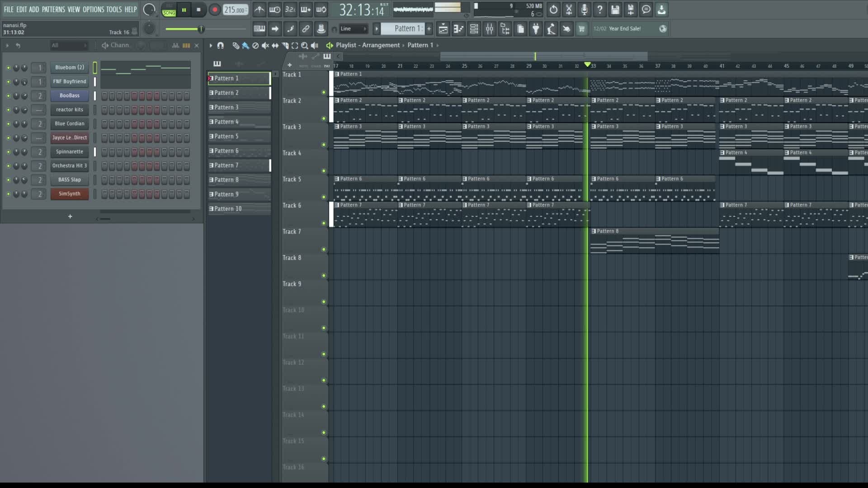Select the Zoom tool in playlist toolbar
This screenshot has width=868, height=488.
[305, 45]
